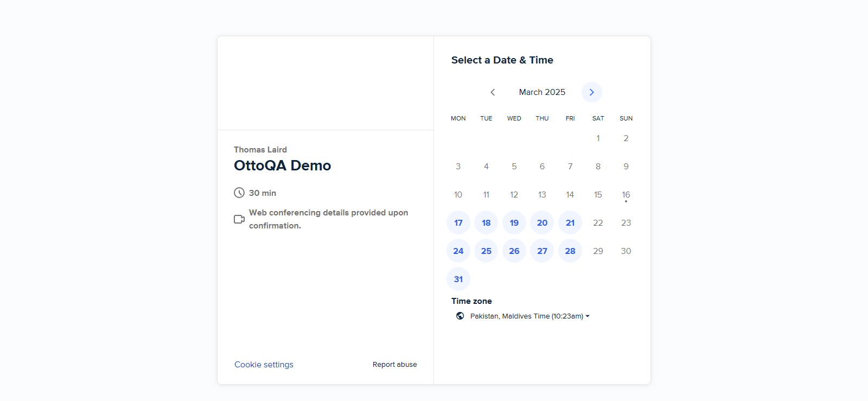Select March 24 on the calendar
This screenshot has height=401, width=868.
458,251
